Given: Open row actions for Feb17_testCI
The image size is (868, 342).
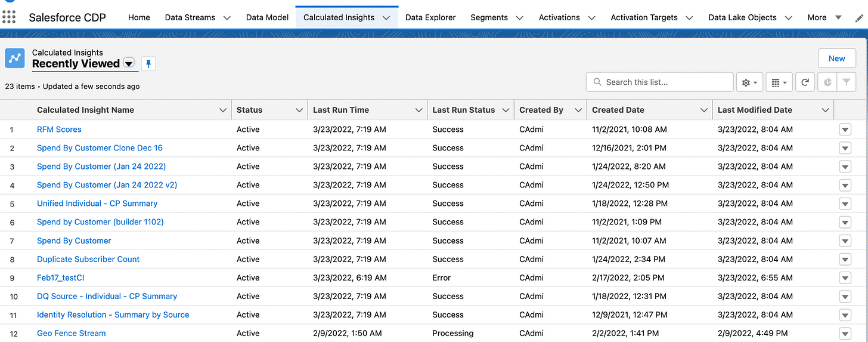Looking at the screenshot, I should 845,278.
